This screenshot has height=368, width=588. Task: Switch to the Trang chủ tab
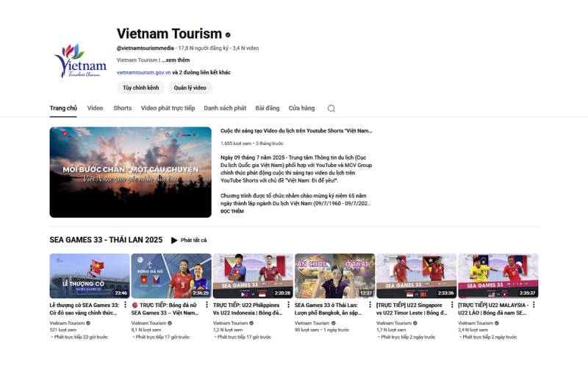click(63, 108)
